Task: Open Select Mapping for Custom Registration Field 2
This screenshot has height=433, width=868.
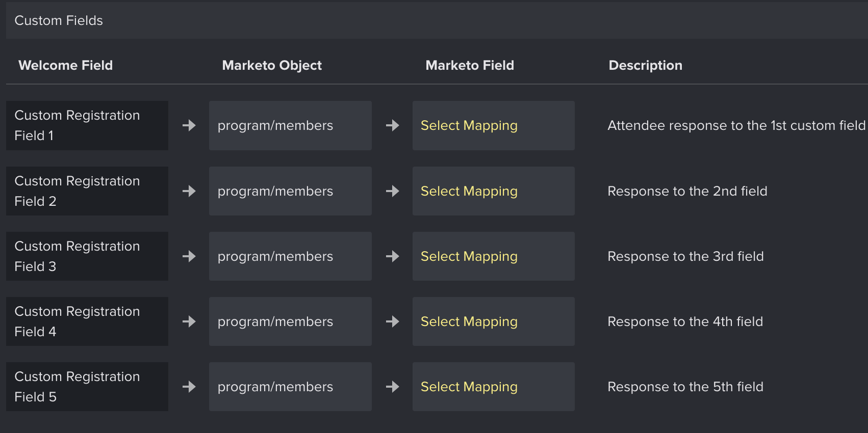Action: pos(494,191)
